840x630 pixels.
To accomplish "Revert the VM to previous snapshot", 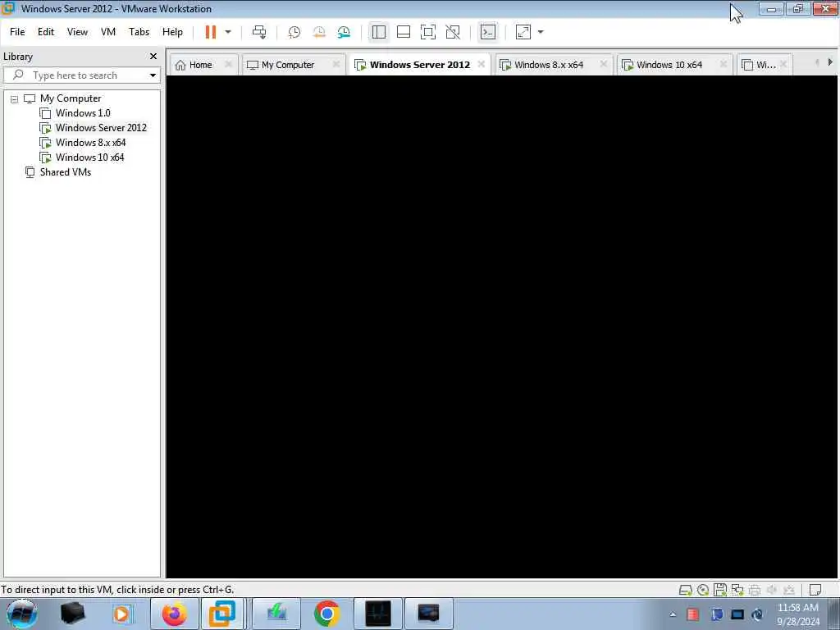I will pyautogui.click(x=319, y=32).
